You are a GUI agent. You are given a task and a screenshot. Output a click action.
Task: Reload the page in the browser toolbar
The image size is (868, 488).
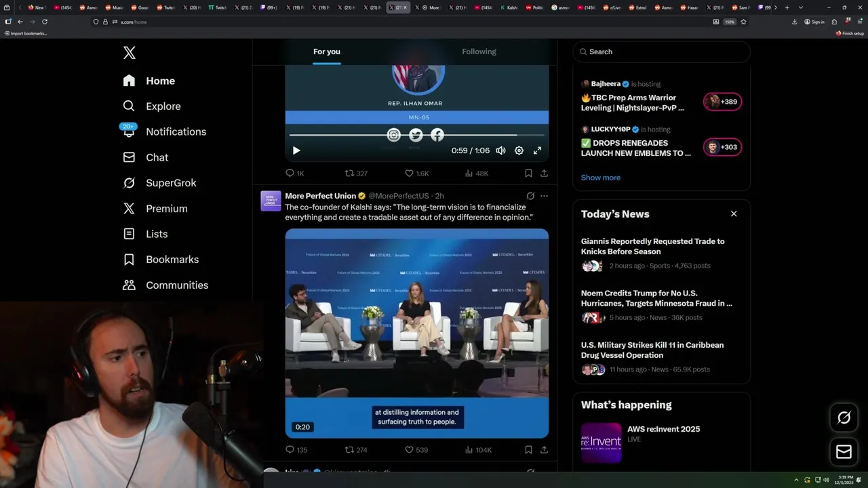[x=45, y=22]
